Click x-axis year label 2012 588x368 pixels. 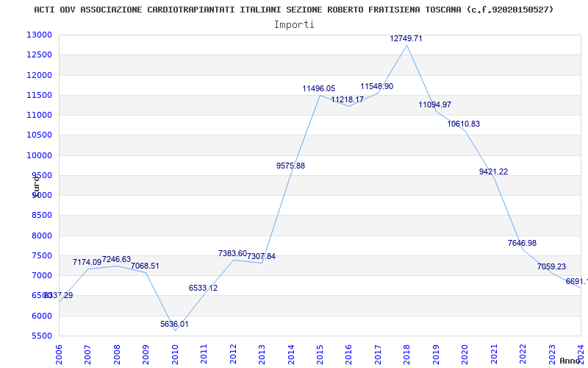pos(233,355)
